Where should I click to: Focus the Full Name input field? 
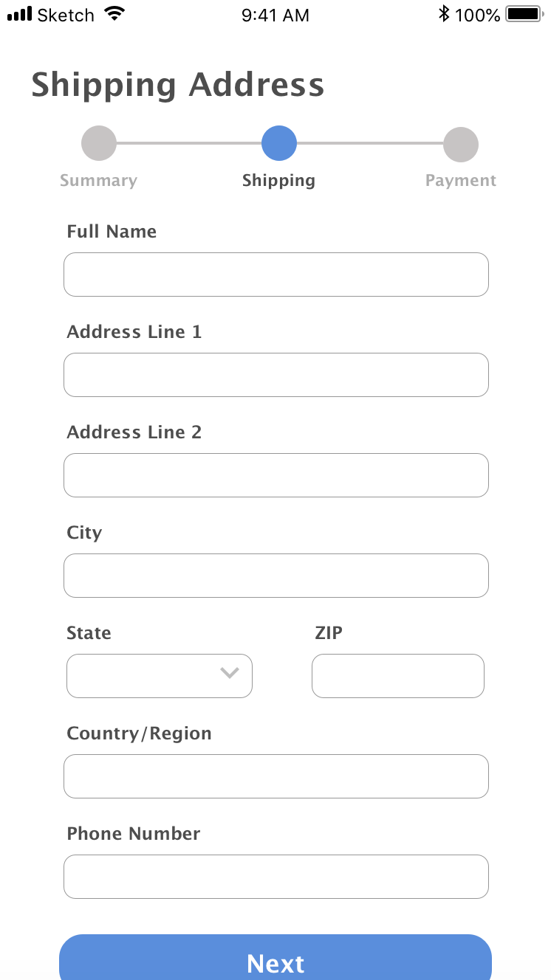pos(276,275)
